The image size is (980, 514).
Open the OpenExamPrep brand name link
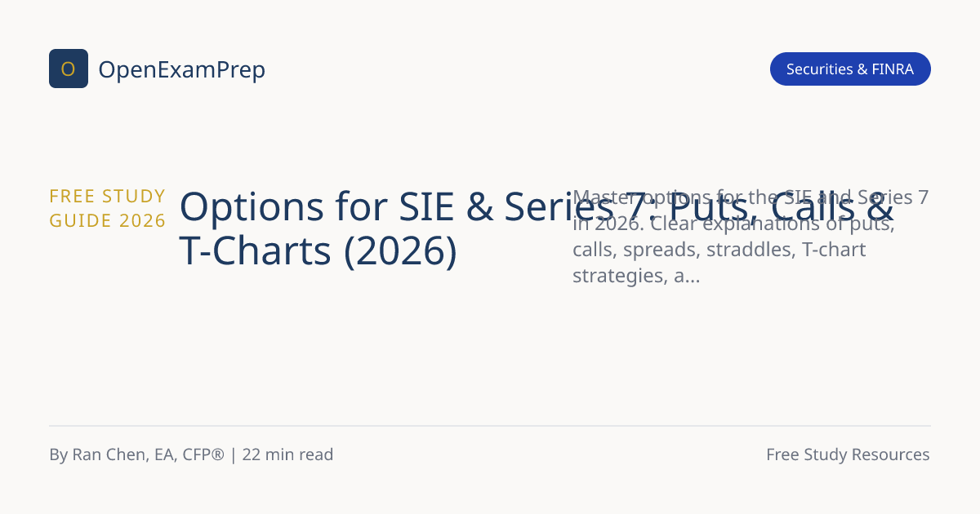click(x=181, y=70)
